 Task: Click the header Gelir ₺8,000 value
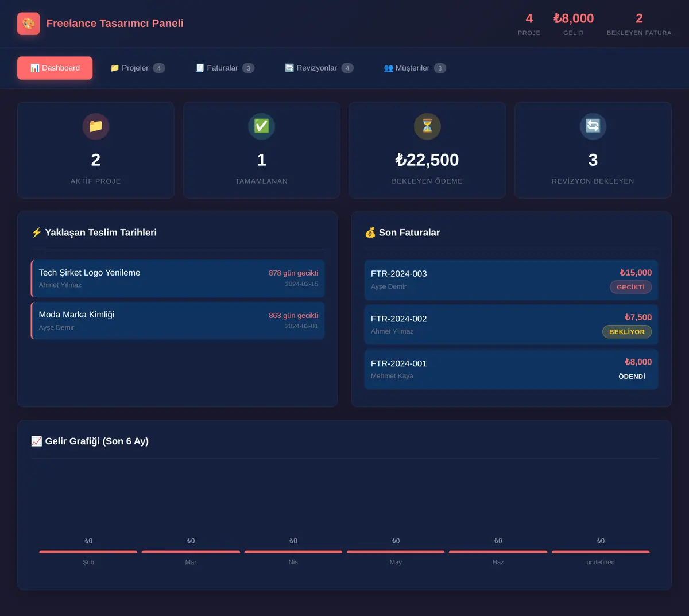point(574,18)
